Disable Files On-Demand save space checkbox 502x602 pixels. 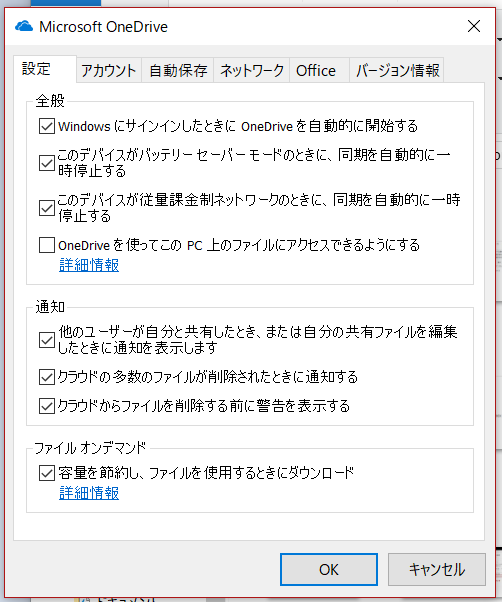pyautogui.click(x=47, y=473)
